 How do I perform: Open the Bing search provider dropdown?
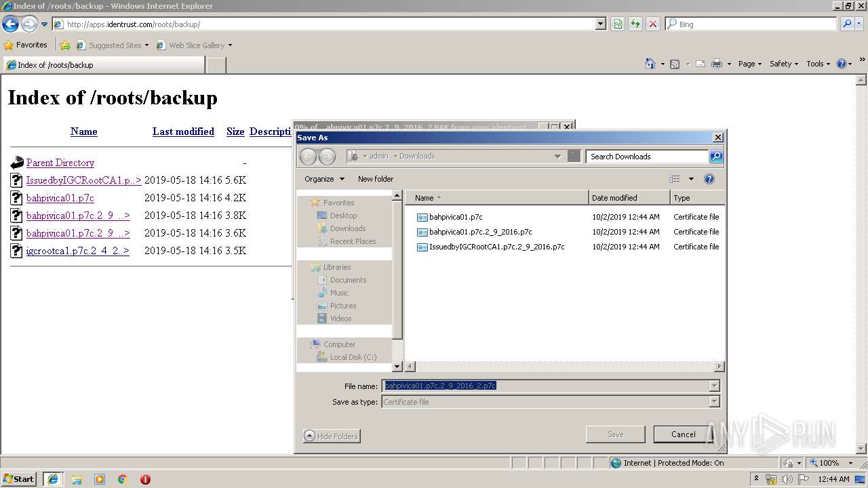click(x=859, y=24)
